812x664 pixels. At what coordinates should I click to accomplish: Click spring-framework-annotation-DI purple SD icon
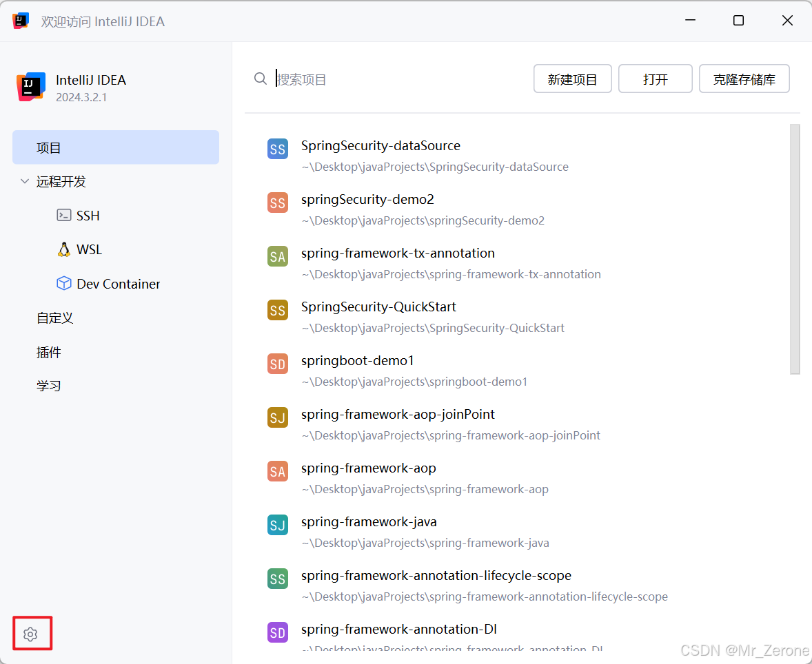pyautogui.click(x=278, y=632)
